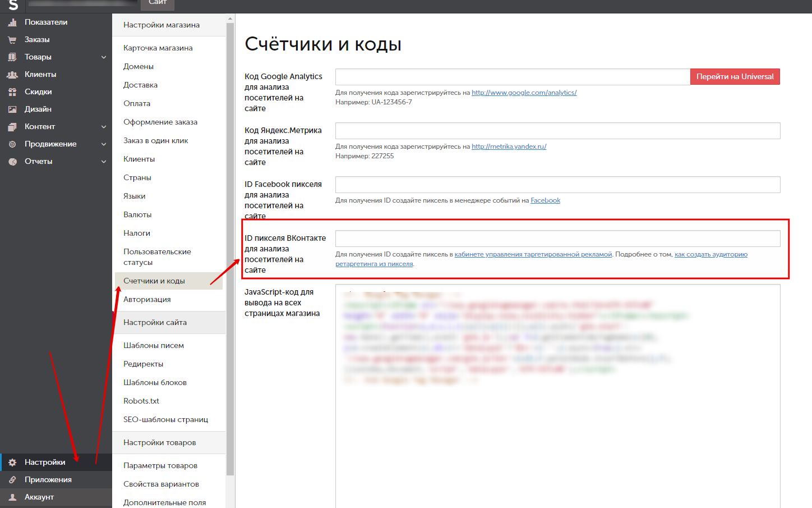The height and width of the screenshot is (508, 812).
Task: Expand the Отчеты submenu chevron
Action: click(x=104, y=162)
